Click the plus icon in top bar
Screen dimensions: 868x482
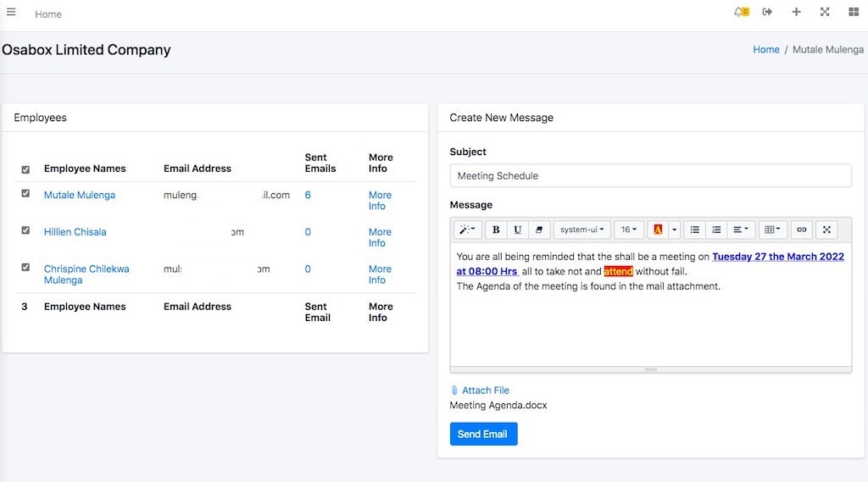coord(796,12)
